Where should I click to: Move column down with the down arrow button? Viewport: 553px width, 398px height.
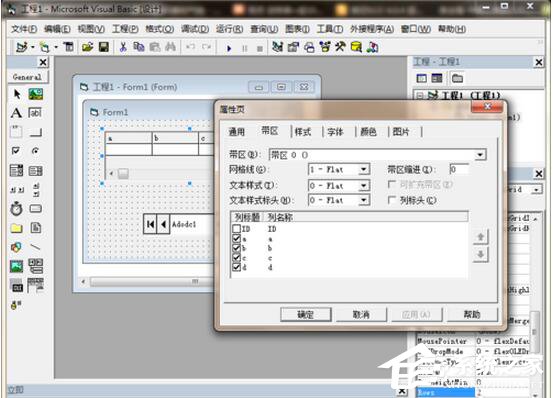[x=480, y=255]
